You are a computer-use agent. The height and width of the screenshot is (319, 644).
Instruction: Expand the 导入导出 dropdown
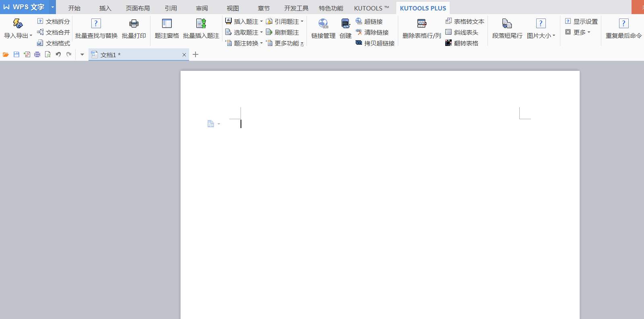click(18, 35)
